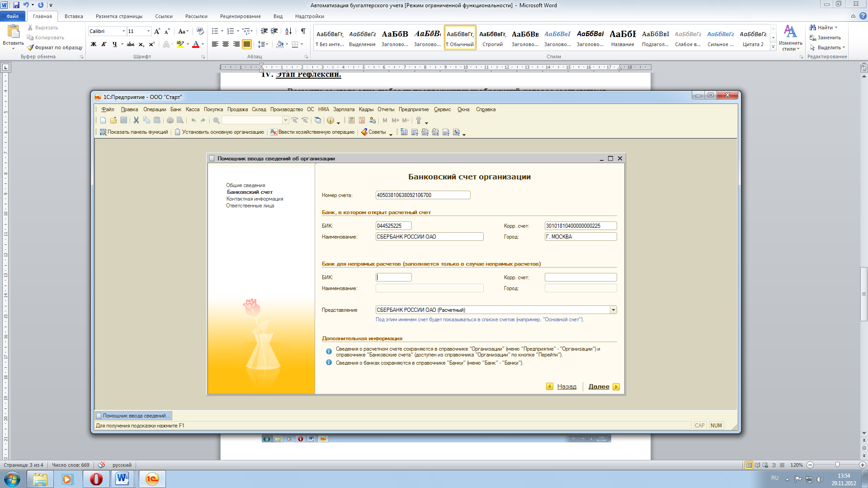Click the M memory button in 1C toolbar
Viewport: 868px width, 488px height.
click(x=385, y=120)
